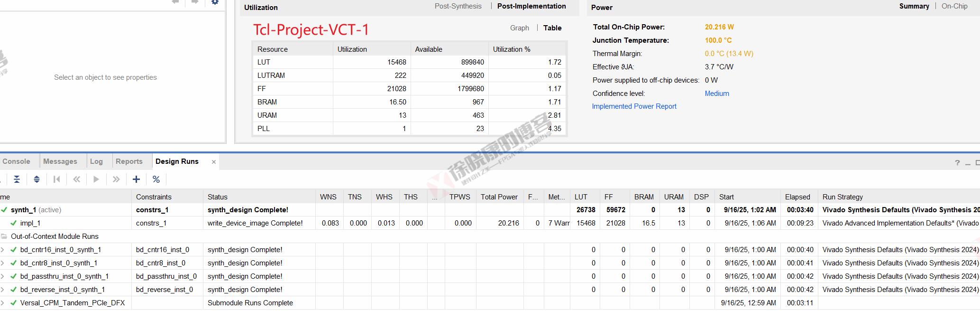
Task: Toggle percentage display with the % icon
Action: [x=156, y=179]
